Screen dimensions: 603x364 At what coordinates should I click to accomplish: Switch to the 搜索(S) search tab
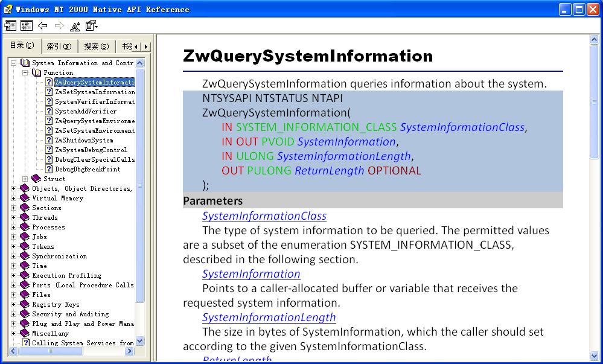point(97,46)
